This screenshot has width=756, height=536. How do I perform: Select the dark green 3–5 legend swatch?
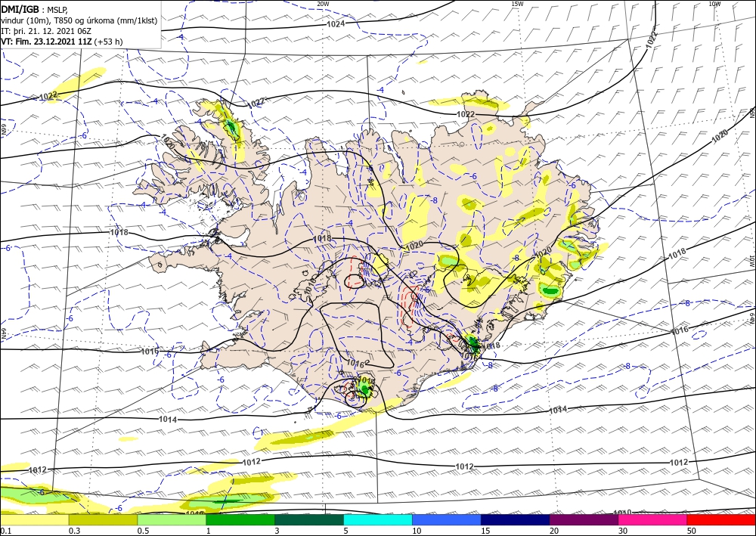click(309, 519)
